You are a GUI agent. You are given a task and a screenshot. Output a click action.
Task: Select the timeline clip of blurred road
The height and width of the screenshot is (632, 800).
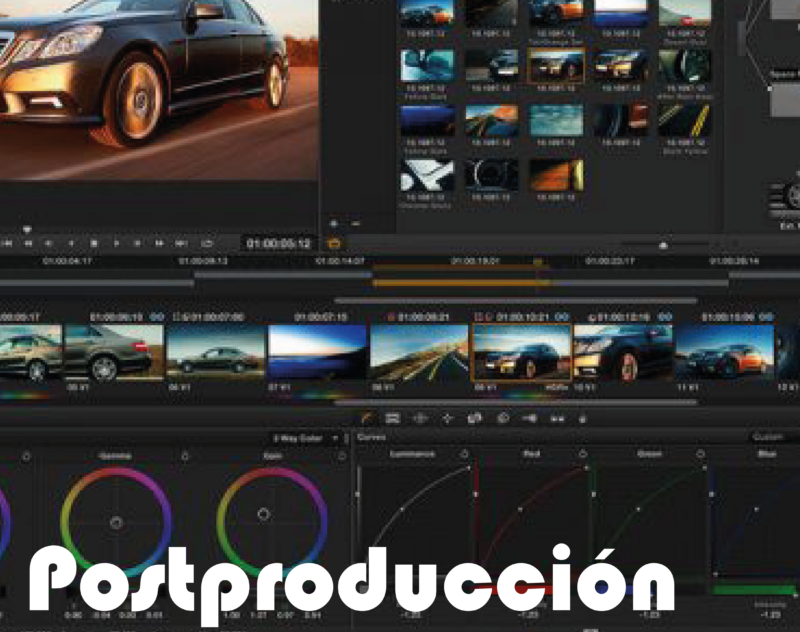[419, 353]
